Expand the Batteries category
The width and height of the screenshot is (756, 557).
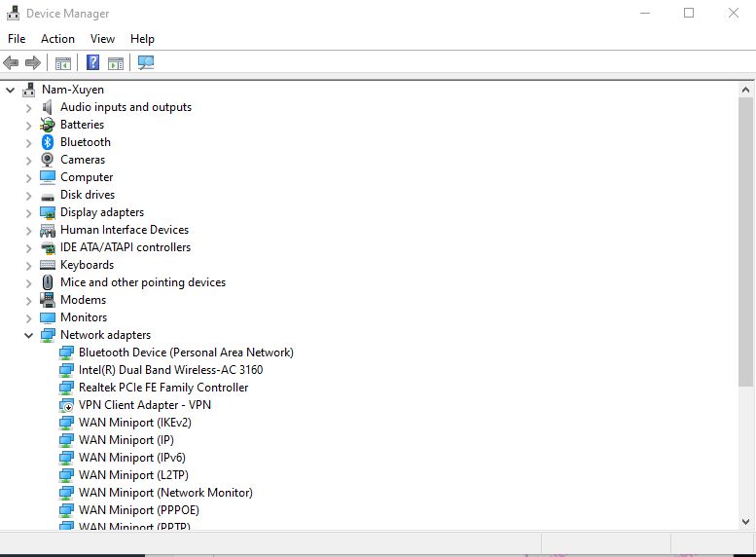pos(28,125)
